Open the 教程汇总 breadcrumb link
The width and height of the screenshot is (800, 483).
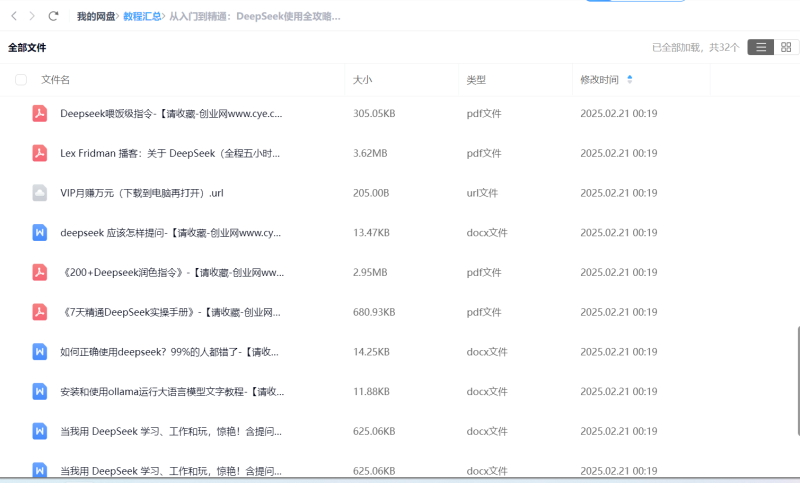pyautogui.click(x=142, y=16)
